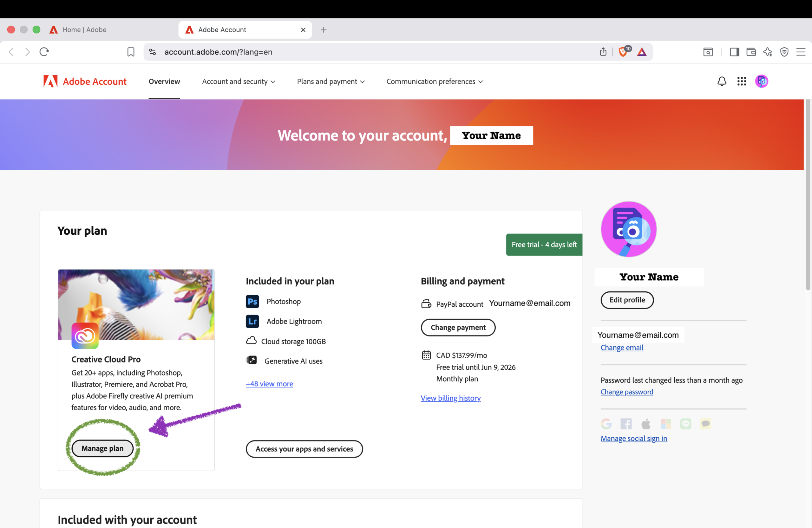Click the Change payment button

pos(458,328)
